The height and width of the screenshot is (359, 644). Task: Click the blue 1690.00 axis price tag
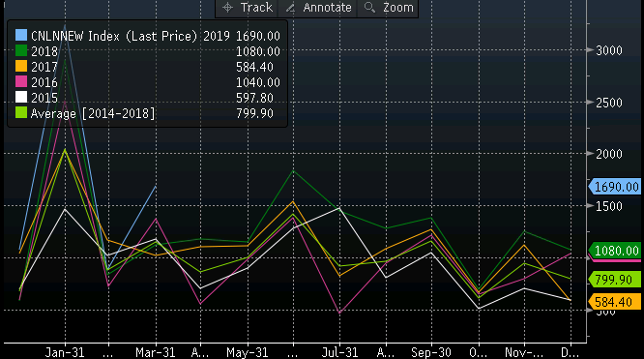[615, 187]
